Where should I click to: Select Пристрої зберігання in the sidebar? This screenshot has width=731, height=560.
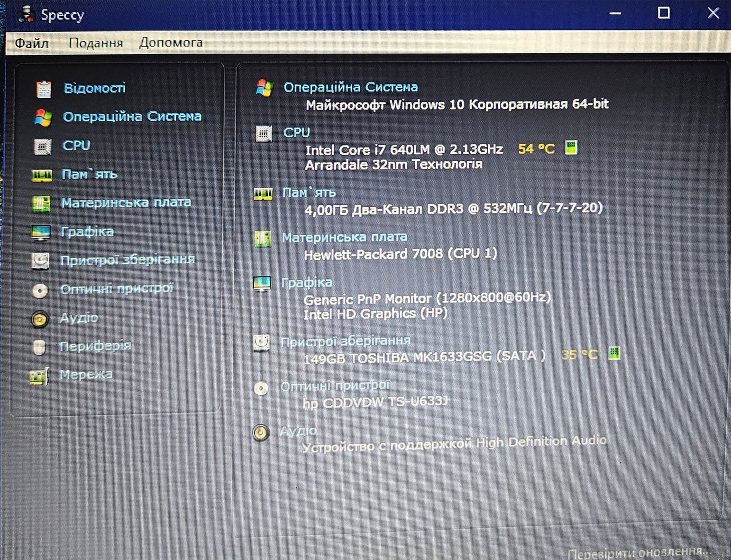[128, 260]
